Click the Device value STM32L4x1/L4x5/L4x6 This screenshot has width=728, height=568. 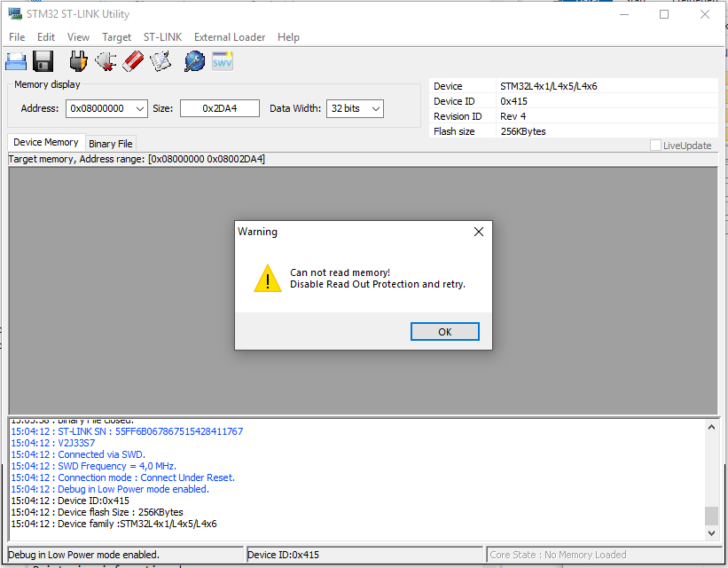coord(548,86)
